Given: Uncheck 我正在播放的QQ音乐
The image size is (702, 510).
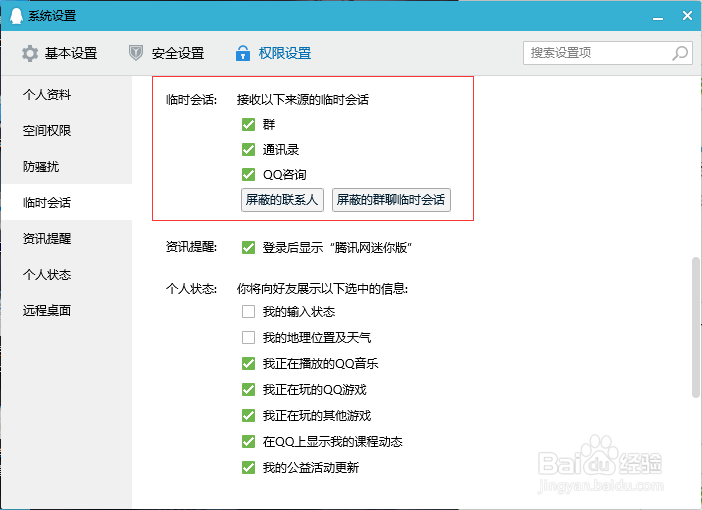Looking at the screenshot, I should point(248,363).
